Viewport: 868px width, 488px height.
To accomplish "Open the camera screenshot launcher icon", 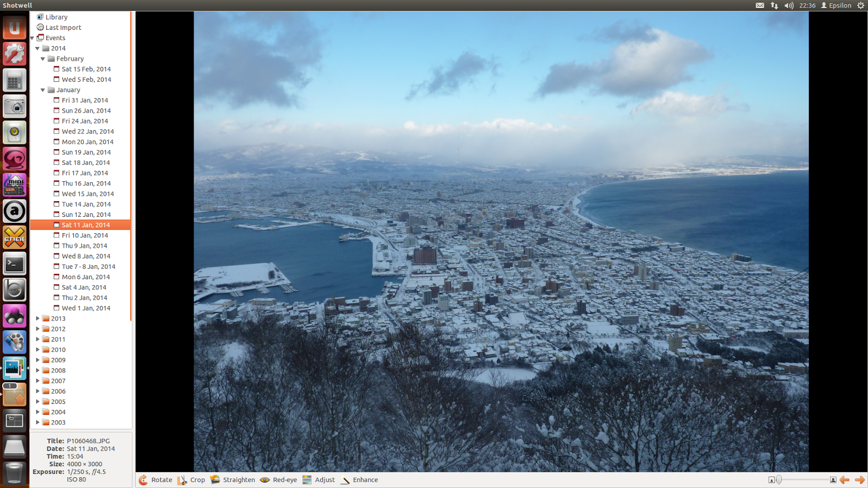I will click(15, 107).
